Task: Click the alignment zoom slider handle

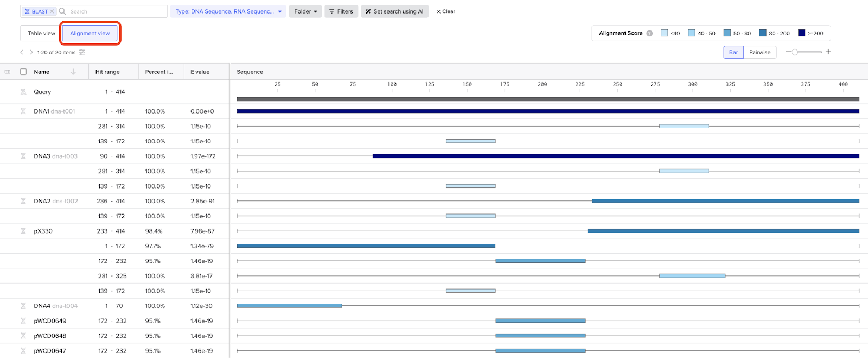Action: (x=795, y=52)
